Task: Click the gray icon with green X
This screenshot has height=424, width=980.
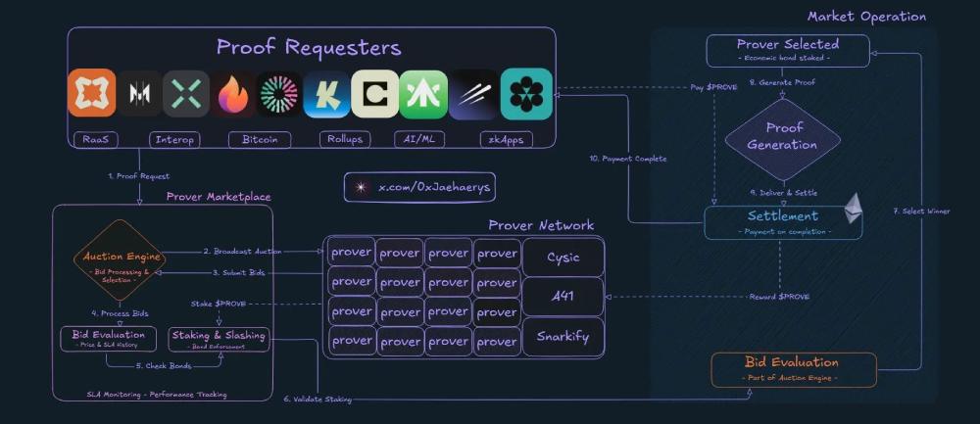Action: [x=186, y=94]
